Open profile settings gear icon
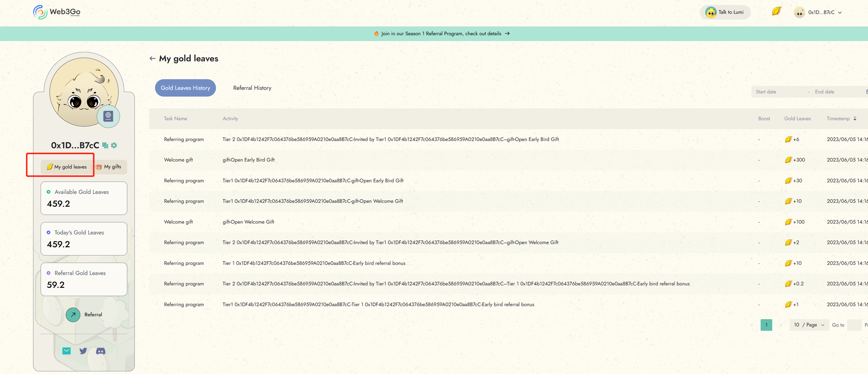868x374 pixels. pyautogui.click(x=114, y=146)
